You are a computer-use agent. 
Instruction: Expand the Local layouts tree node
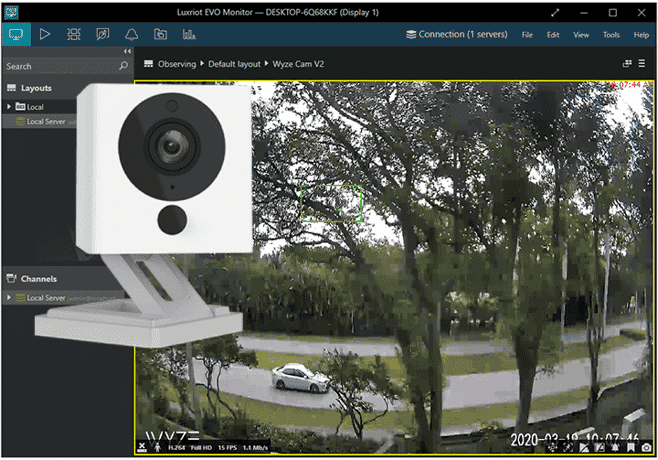[x=8, y=106]
